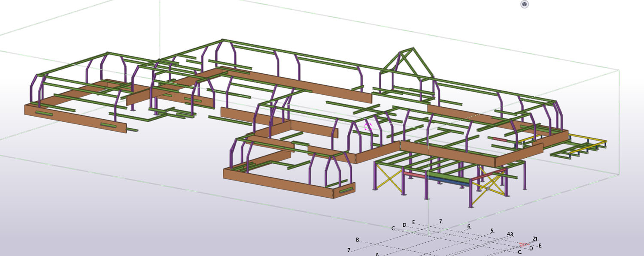Click the view cube icon

point(524,4)
